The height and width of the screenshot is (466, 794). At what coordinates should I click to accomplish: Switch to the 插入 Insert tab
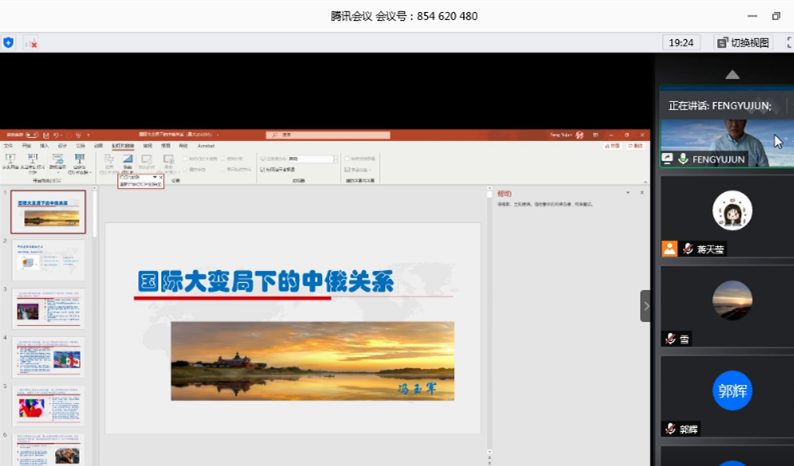(x=44, y=146)
